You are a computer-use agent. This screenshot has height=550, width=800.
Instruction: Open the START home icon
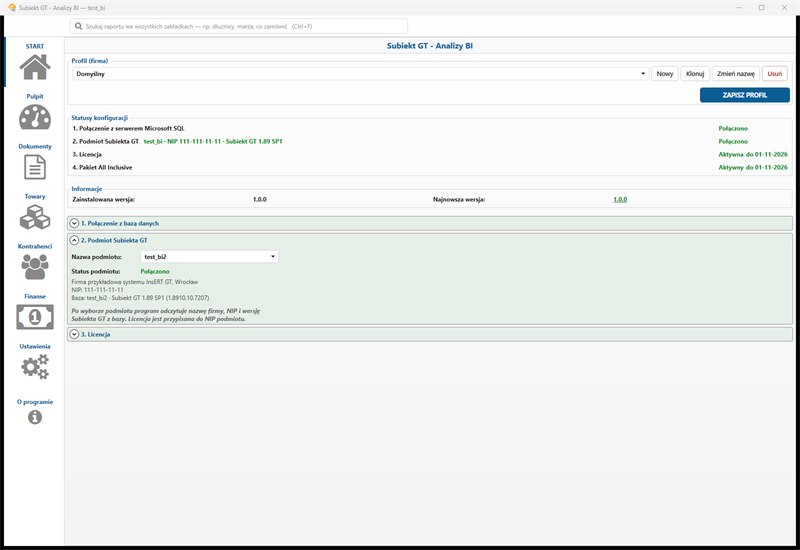point(35,67)
